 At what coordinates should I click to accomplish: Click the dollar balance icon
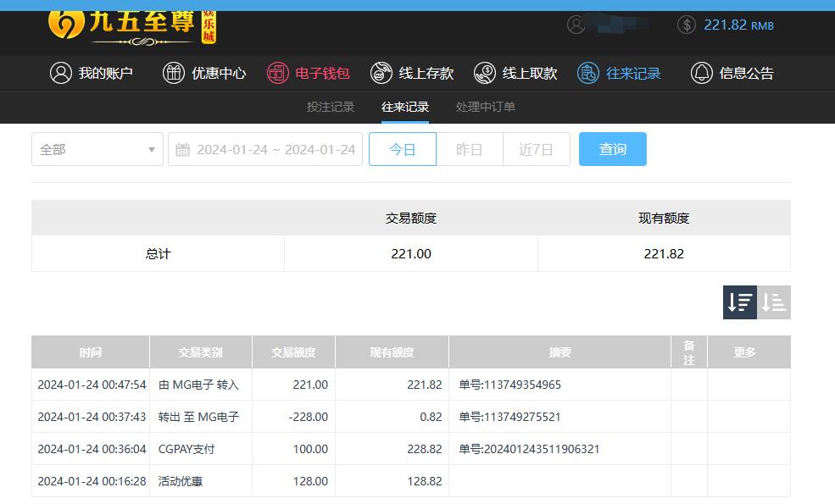(x=687, y=25)
